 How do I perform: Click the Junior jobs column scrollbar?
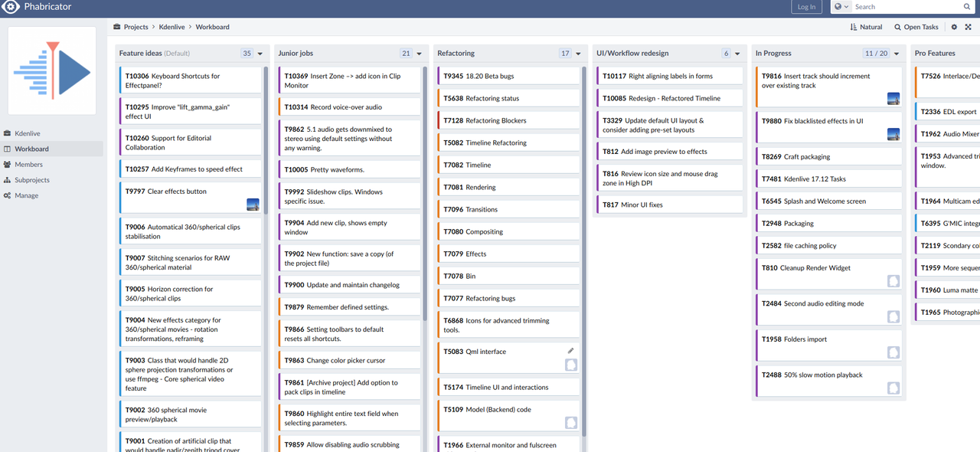coord(426,194)
